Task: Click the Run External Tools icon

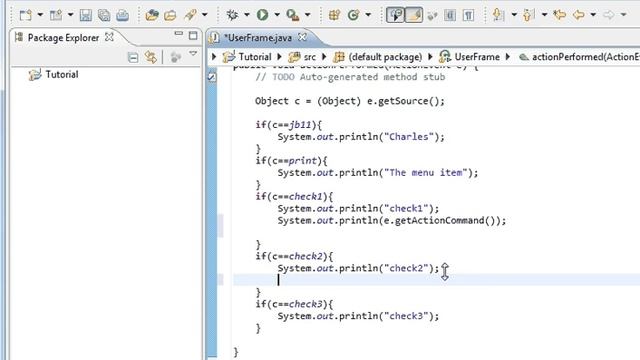Action: [x=293, y=16]
